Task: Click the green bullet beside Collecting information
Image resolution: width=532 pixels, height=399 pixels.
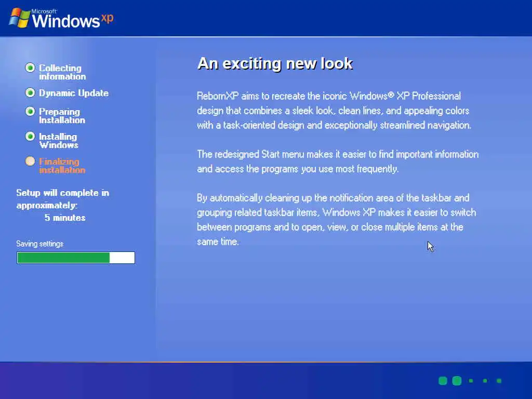Action: [x=30, y=68]
